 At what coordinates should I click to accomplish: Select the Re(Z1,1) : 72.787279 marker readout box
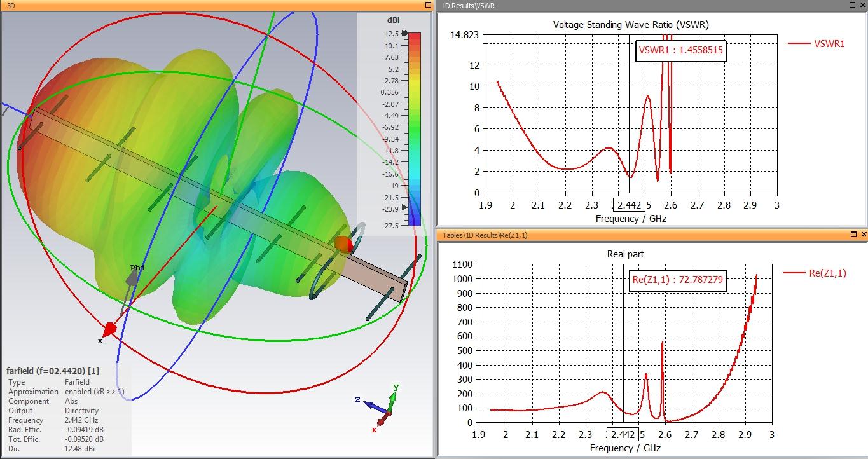pyautogui.click(x=677, y=280)
